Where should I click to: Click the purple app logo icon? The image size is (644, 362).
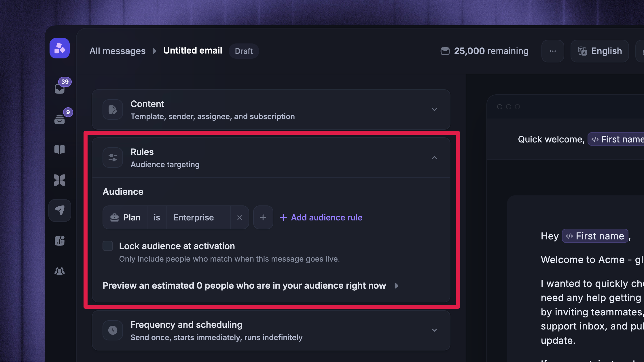(x=60, y=48)
